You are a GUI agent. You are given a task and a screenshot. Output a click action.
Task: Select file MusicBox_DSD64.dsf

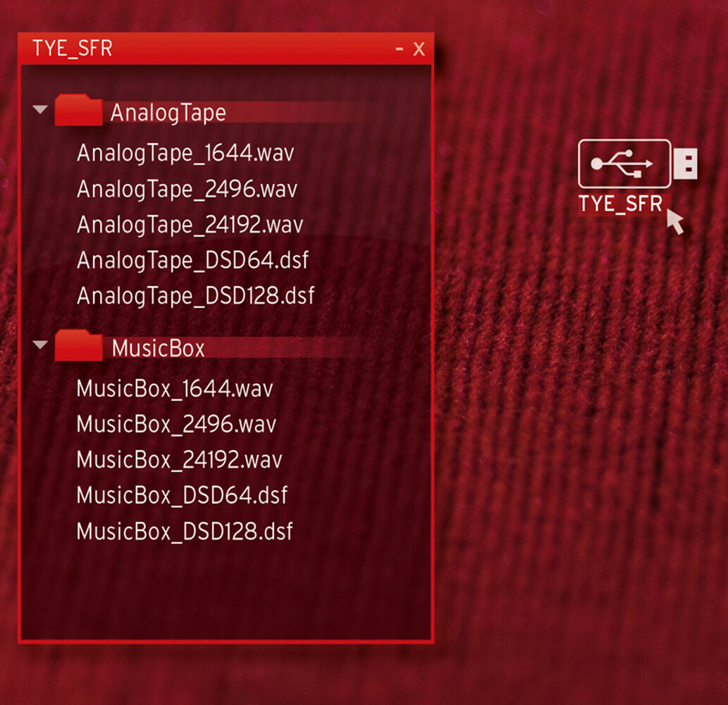click(182, 496)
